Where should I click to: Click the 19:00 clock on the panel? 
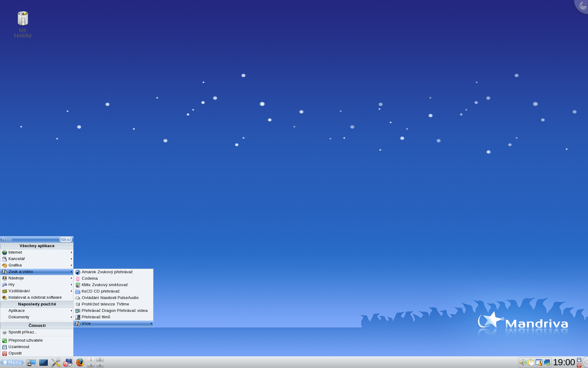tap(564, 362)
